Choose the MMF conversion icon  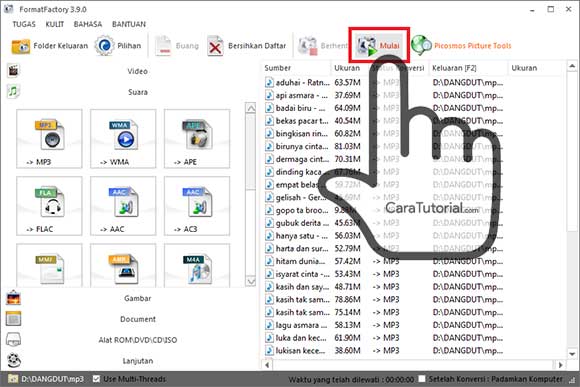tap(49, 266)
